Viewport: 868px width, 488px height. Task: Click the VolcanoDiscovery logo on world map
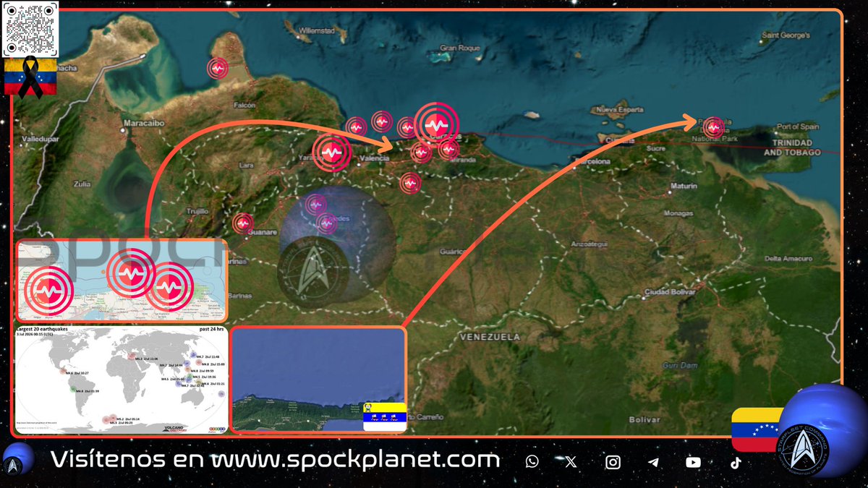coord(173,428)
